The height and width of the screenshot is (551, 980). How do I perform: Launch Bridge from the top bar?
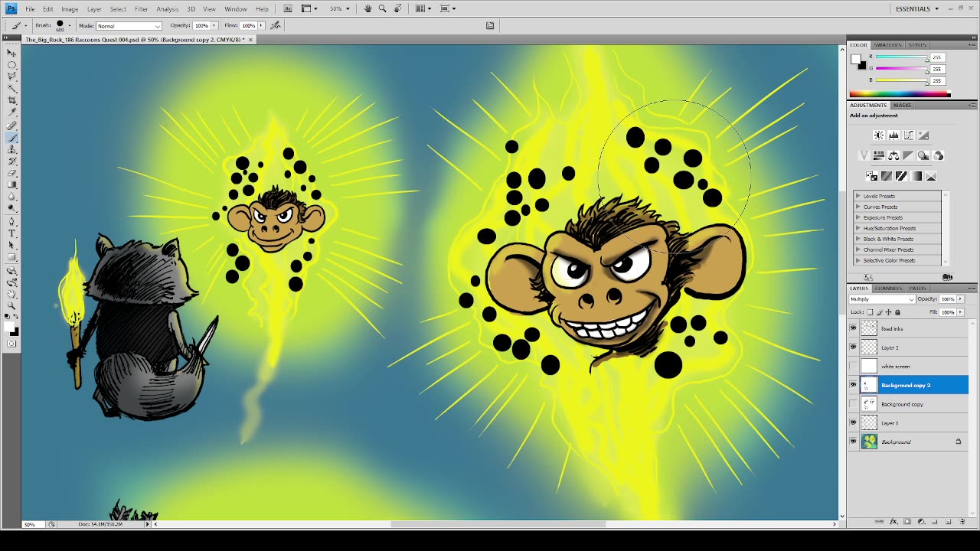click(x=288, y=8)
